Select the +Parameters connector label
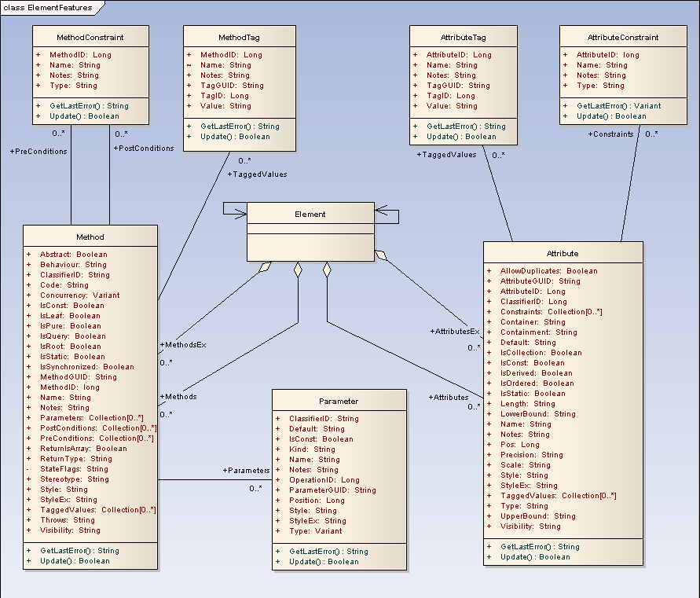This screenshot has height=598, width=700. click(246, 471)
